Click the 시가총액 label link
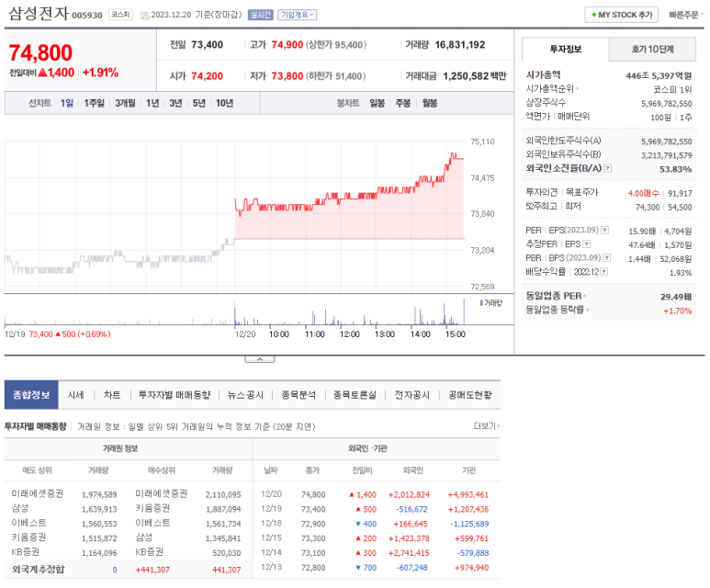 [x=543, y=74]
